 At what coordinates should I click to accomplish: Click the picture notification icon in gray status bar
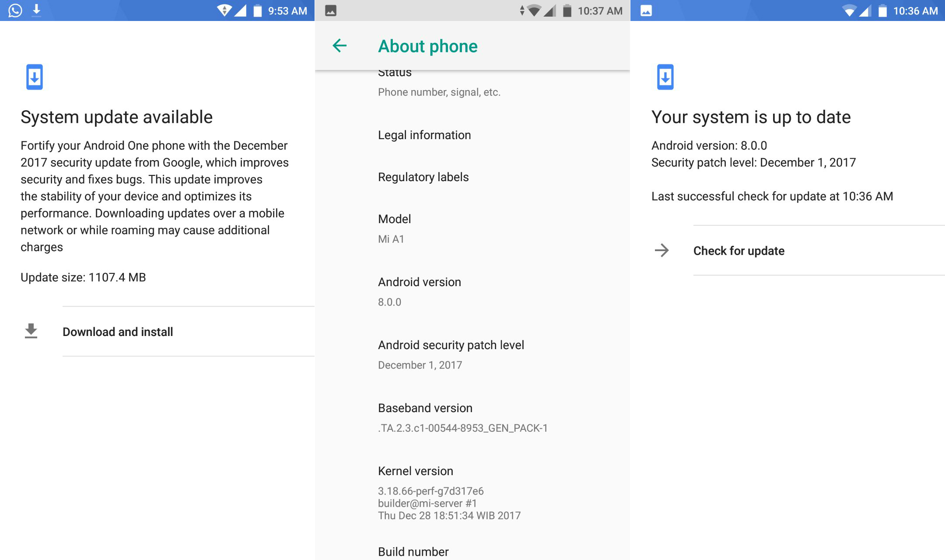pos(331,10)
